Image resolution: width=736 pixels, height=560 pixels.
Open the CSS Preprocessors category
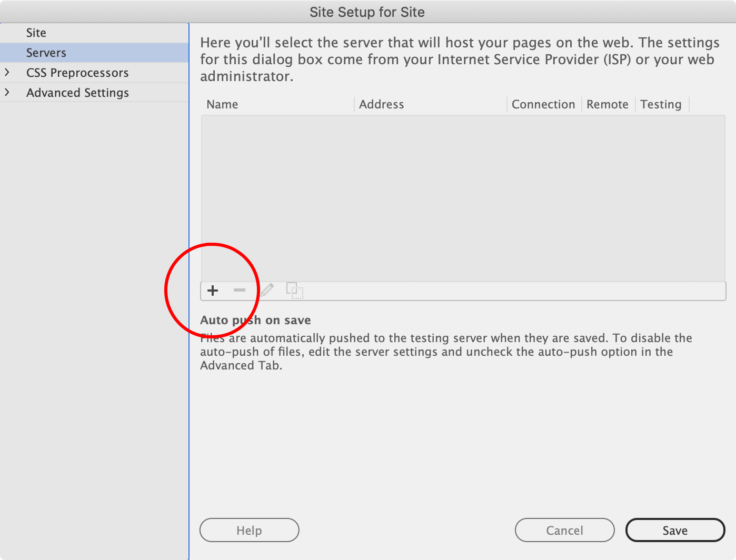(77, 72)
